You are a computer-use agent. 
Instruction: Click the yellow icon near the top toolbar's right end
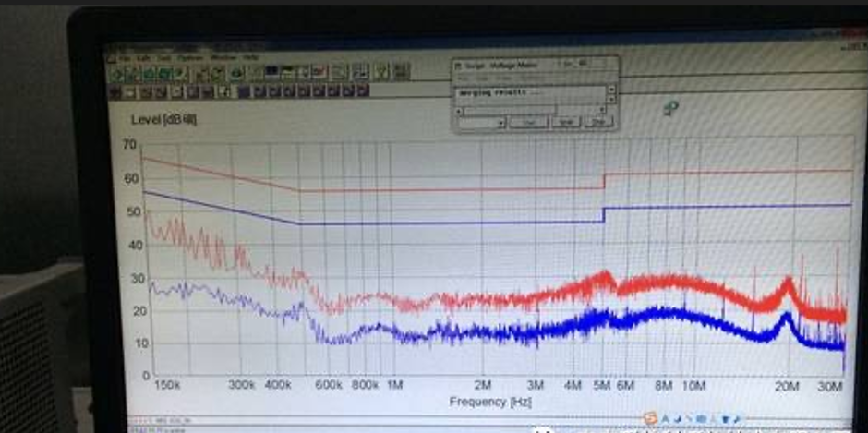click(x=381, y=71)
